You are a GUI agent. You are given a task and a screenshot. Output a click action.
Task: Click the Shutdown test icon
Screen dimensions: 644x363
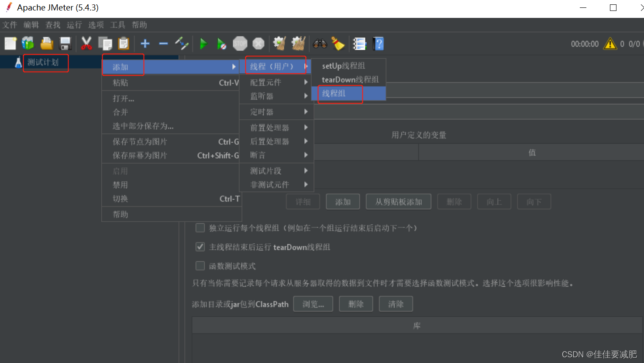258,44
